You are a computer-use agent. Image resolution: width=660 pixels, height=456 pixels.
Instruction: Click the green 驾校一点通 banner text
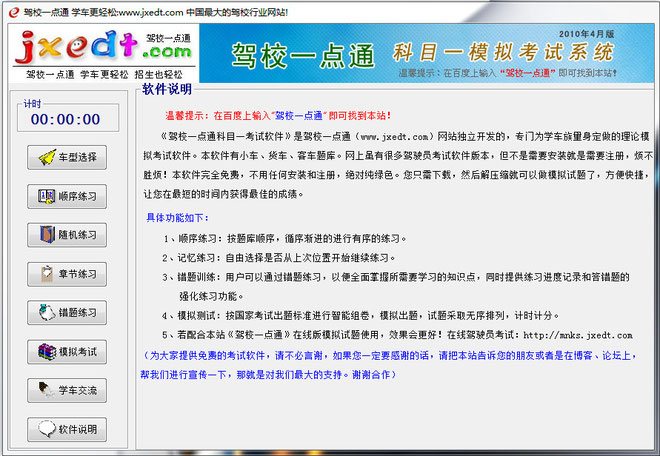[x=303, y=56]
